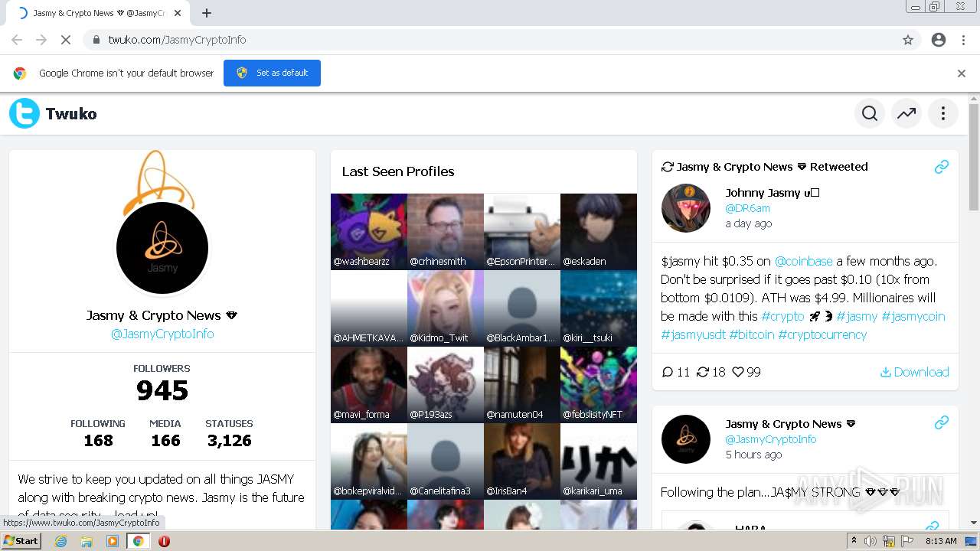Download the Johnny Jasmy tweet
Image resolution: width=980 pixels, height=551 pixels.
tap(914, 372)
